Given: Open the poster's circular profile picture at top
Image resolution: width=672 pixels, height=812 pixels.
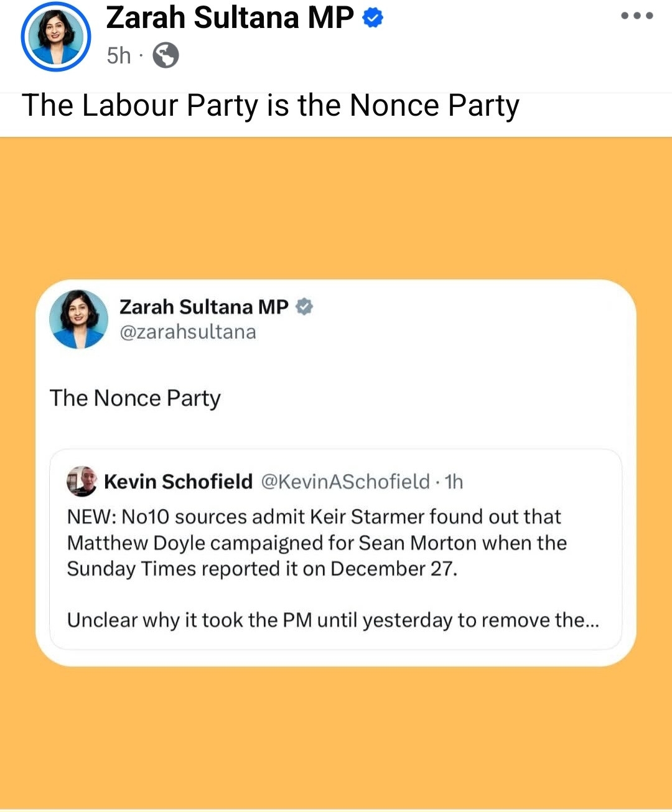Looking at the screenshot, I should [x=56, y=37].
